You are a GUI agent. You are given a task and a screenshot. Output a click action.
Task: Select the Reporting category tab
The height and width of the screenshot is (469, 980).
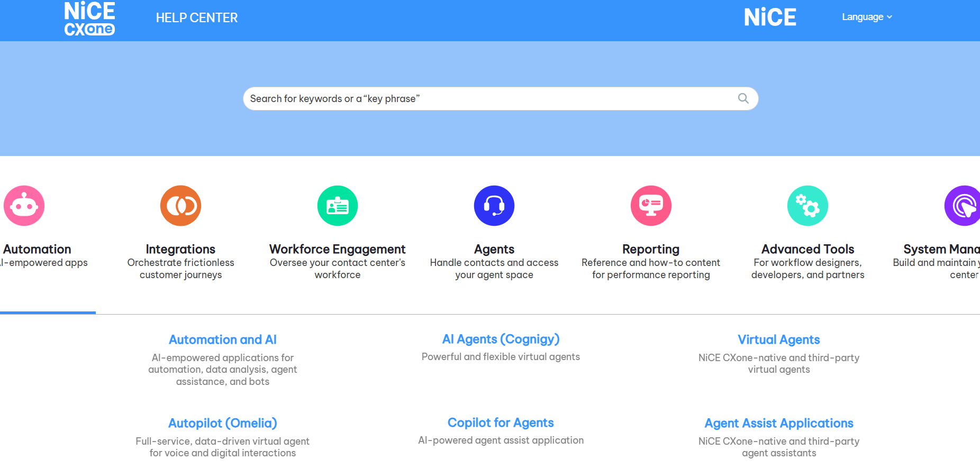[x=651, y=249]
